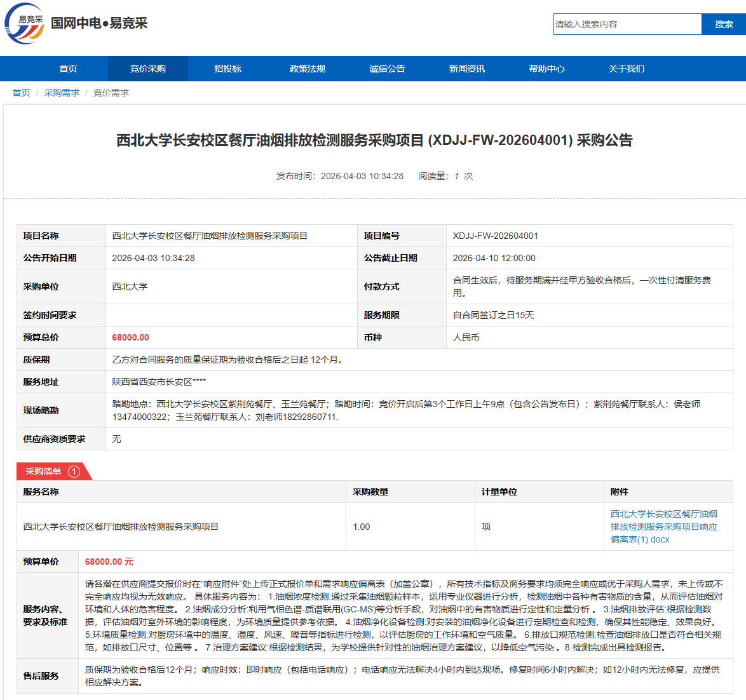
Task: Open the 新闻资讯 menu item
Action: [x=467, y=69]
